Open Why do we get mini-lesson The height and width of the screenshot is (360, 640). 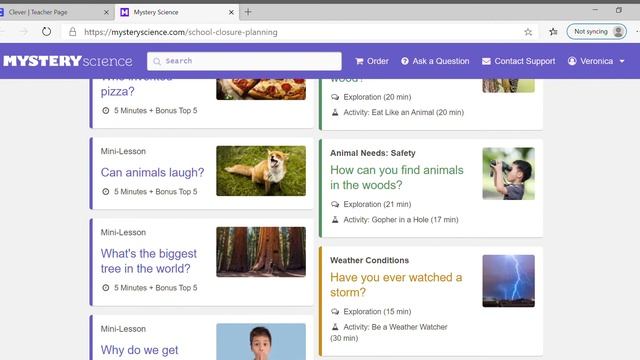pos(139,350)
